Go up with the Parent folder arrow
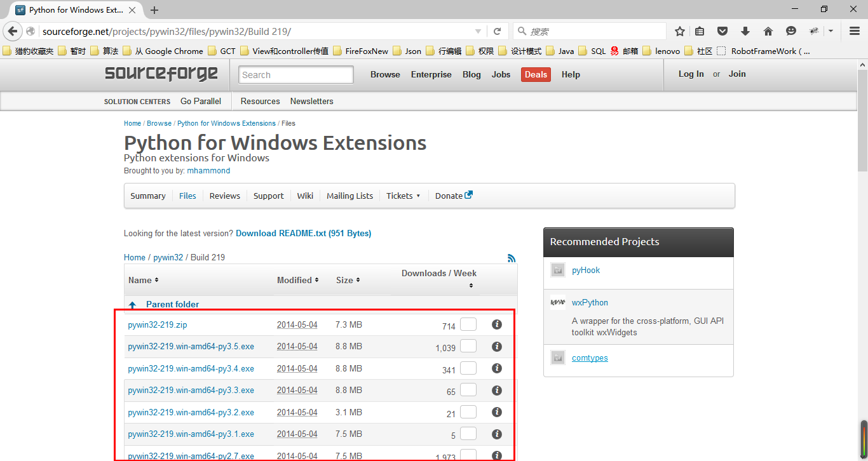Viewport: 868px width, 461px height. pyautogui.click(x=132, y=305)
